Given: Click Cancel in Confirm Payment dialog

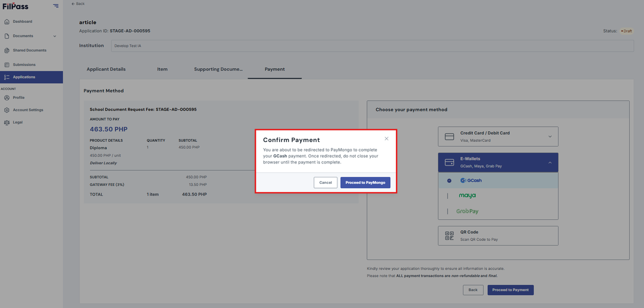Looking at the screenshot, I should click(x=326, y=183).
